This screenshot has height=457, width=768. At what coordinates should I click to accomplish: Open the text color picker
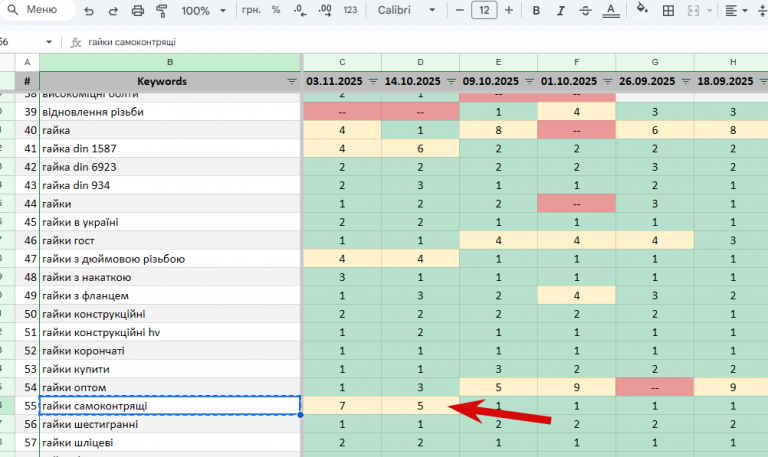pos(610,10)
